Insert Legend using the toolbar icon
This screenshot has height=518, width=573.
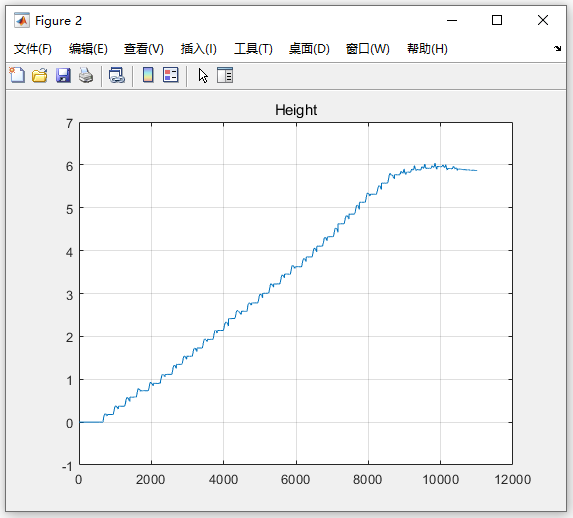pos(171,75)
